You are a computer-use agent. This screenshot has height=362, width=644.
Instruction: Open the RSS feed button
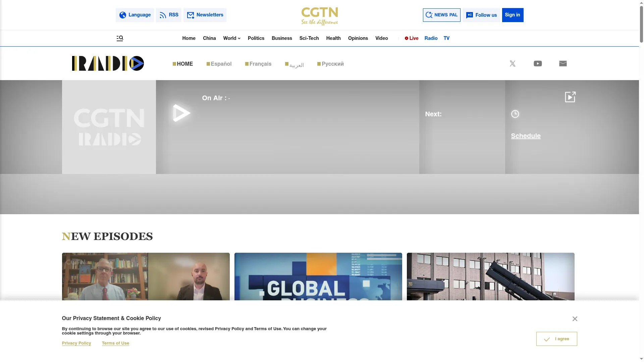[169, 15]
